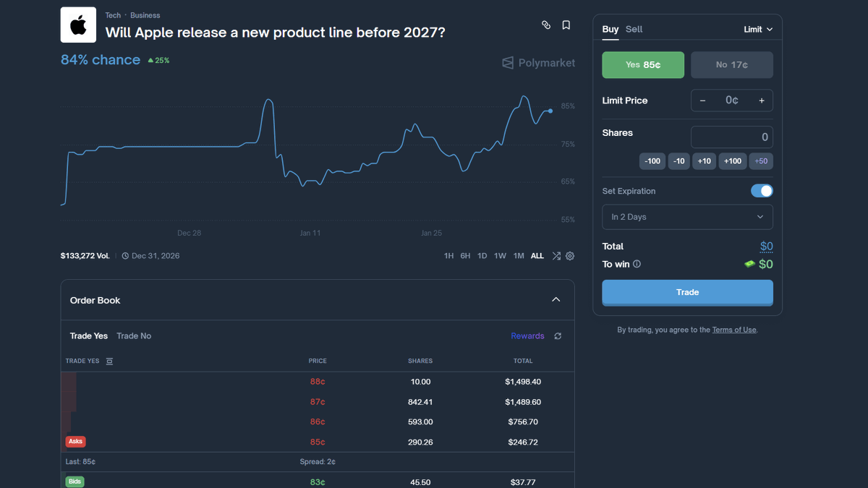Click the shuffle chart-compare icon
Screen dimensions: 868x488
[556, 256]
